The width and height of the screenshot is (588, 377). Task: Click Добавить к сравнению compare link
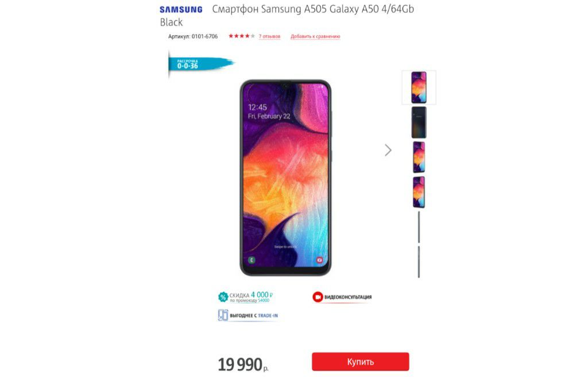pyautogui.click(x=315, y=36)
